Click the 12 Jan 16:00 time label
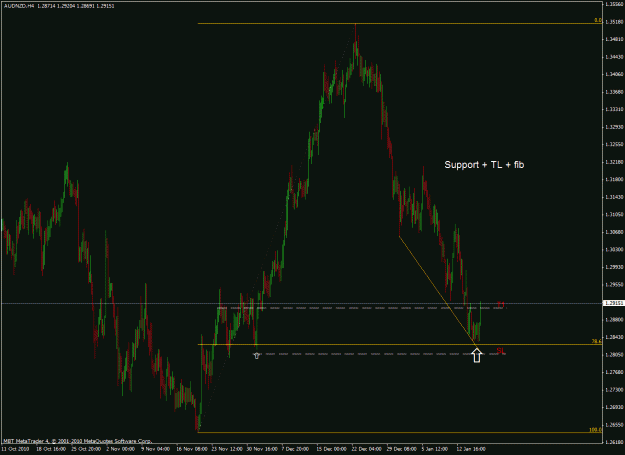 [472, 449]
